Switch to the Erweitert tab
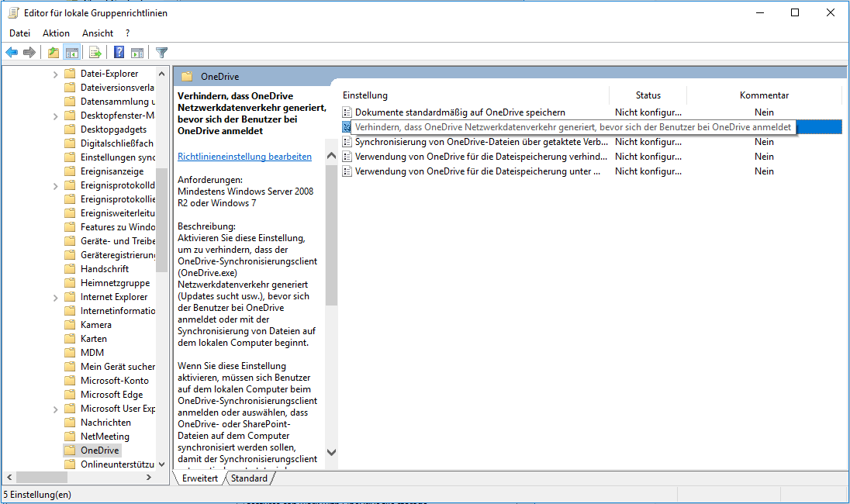850x504 pixels. (199, 478)
